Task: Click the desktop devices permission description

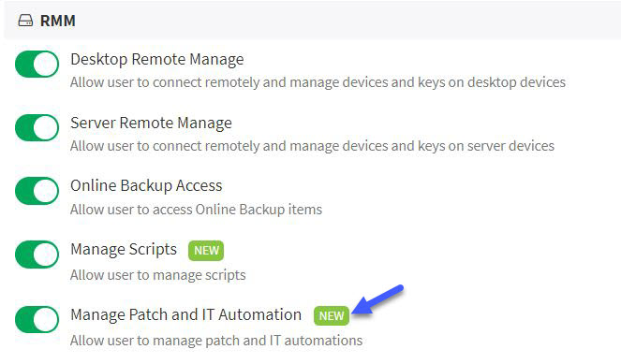Action: 318,82
